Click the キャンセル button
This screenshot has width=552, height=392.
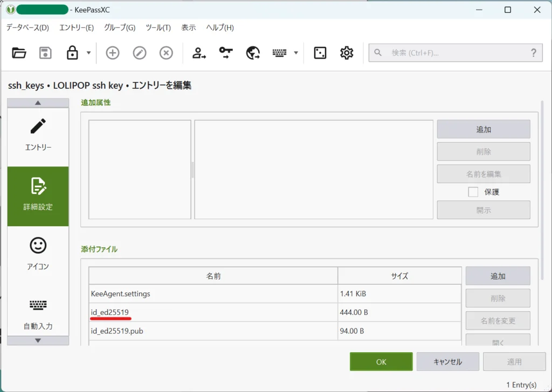[448, 362]
